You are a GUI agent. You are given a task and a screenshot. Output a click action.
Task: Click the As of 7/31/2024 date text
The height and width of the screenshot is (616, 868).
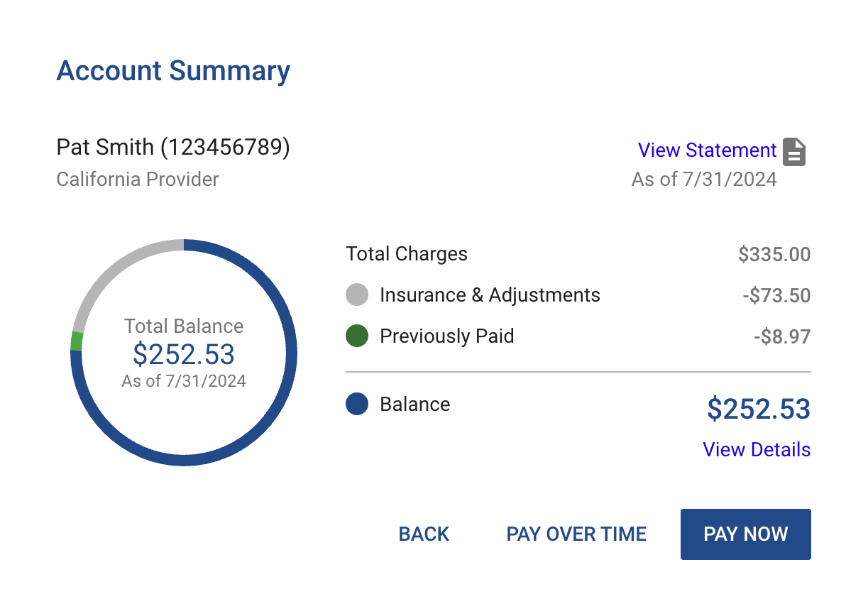pyautogui.click(x=704, y=179)
